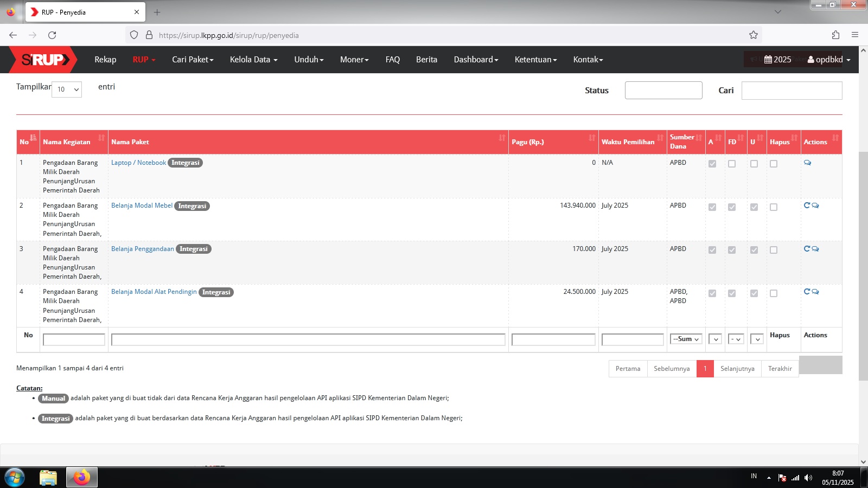Open the opdbkd user account dropdown

(829, 60)
